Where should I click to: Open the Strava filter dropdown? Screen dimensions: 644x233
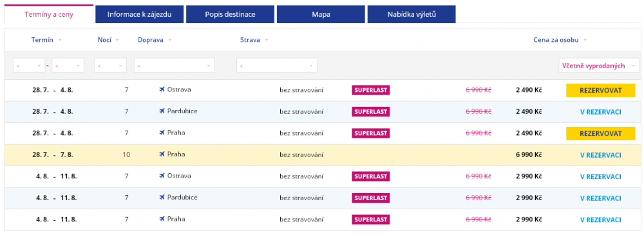click(x=277, y=66)
